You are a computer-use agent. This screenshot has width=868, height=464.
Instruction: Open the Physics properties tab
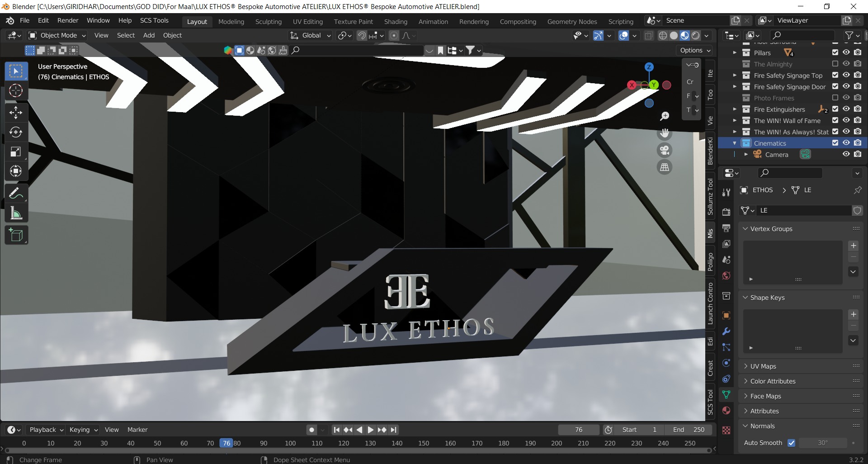(726, 363)
